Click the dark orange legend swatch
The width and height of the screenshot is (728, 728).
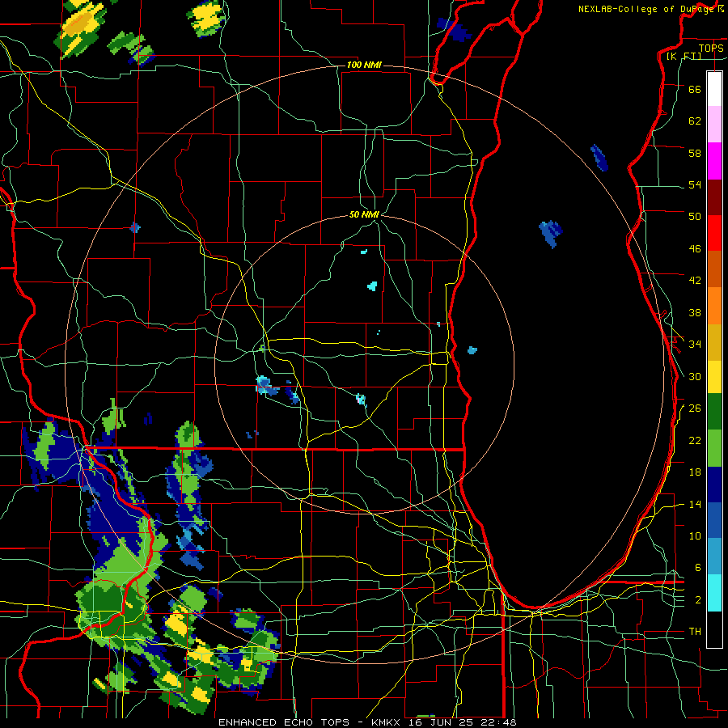(x=714, y=269)
